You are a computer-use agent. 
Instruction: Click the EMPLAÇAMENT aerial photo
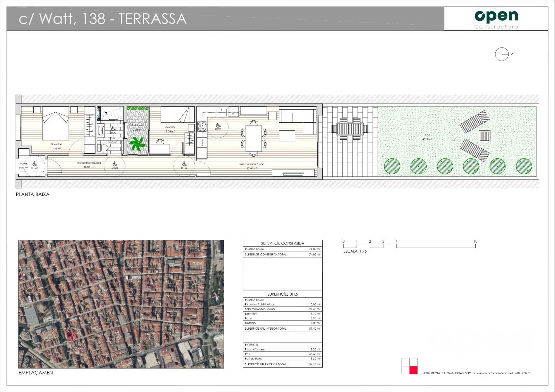(x=121, y=304)
